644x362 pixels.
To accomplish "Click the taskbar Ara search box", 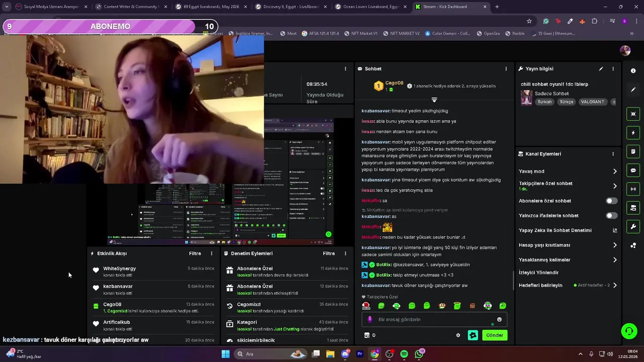I will coord(271,354).
